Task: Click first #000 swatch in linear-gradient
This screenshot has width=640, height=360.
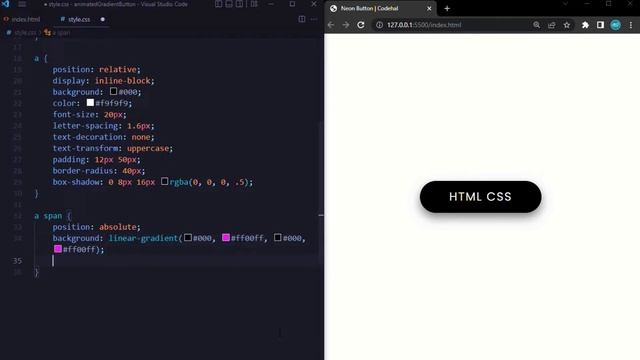Action: [188, 237]
